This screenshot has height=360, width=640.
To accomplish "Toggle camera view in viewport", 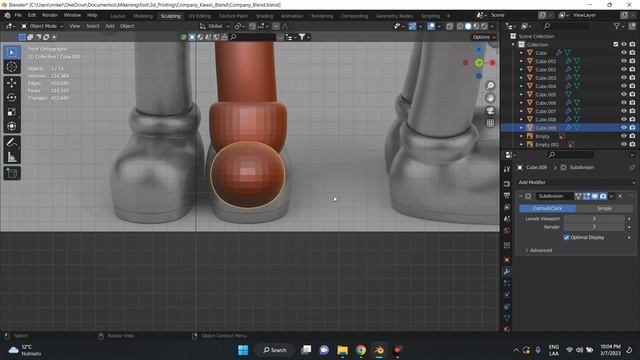I will (x=490, y=111).
